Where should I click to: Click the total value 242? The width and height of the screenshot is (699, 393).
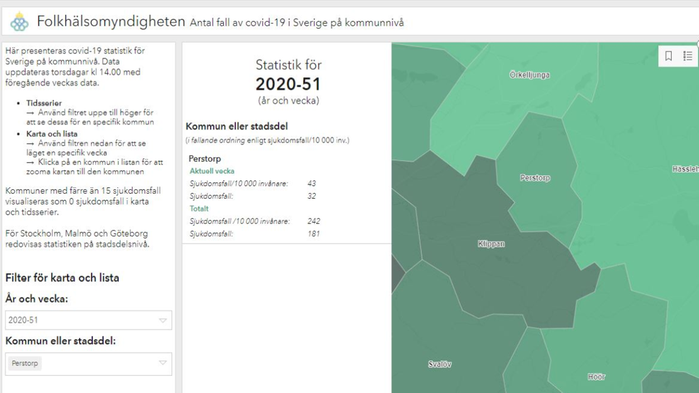pos(313,221)
